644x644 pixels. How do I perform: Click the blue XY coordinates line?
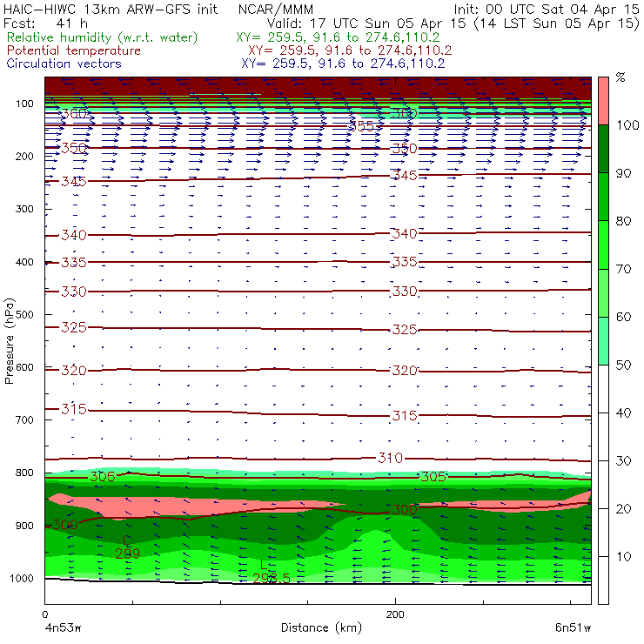point(343,64)
